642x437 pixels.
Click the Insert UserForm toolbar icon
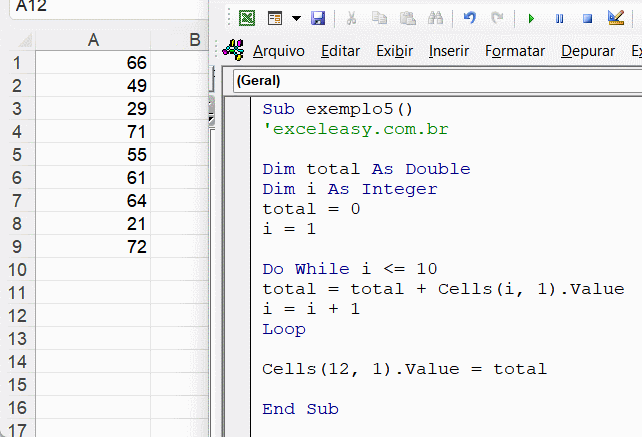pyautogui.click(x=274, y=18)
